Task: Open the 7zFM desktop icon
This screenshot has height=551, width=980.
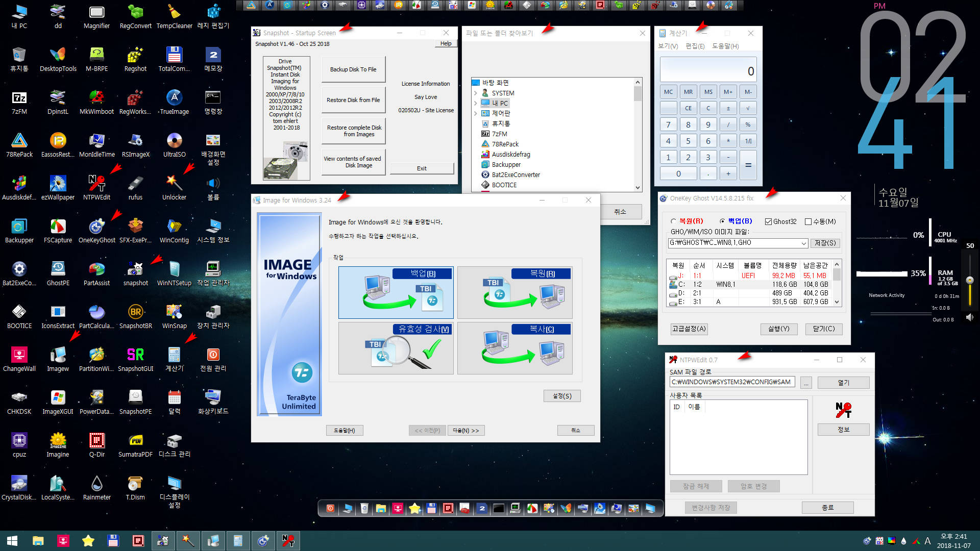Action: (x=19, y=102)
